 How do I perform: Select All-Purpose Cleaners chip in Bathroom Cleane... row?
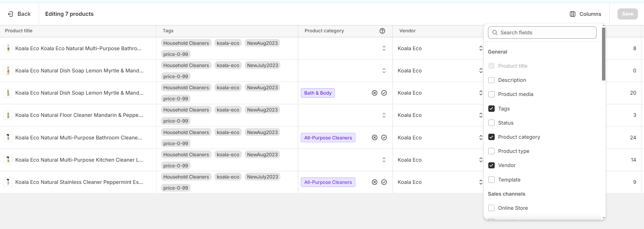coord(328,137)
